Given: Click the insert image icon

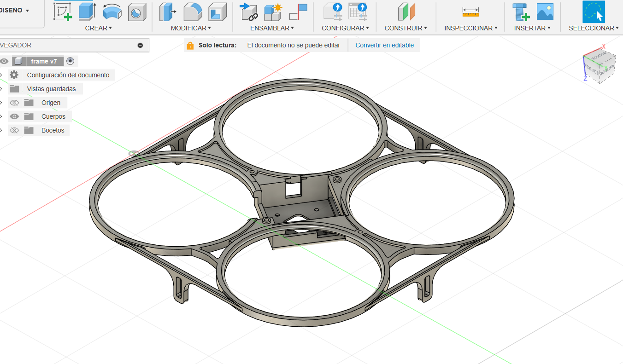Looking at the screenshot, I should click(545, 12).
